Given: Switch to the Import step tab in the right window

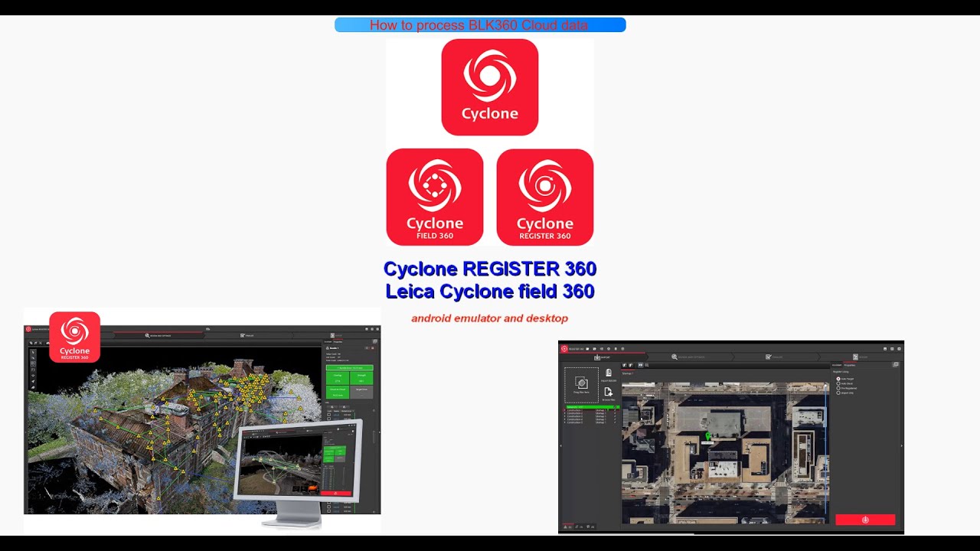Looking at the screenshot, I should (602, 357).
